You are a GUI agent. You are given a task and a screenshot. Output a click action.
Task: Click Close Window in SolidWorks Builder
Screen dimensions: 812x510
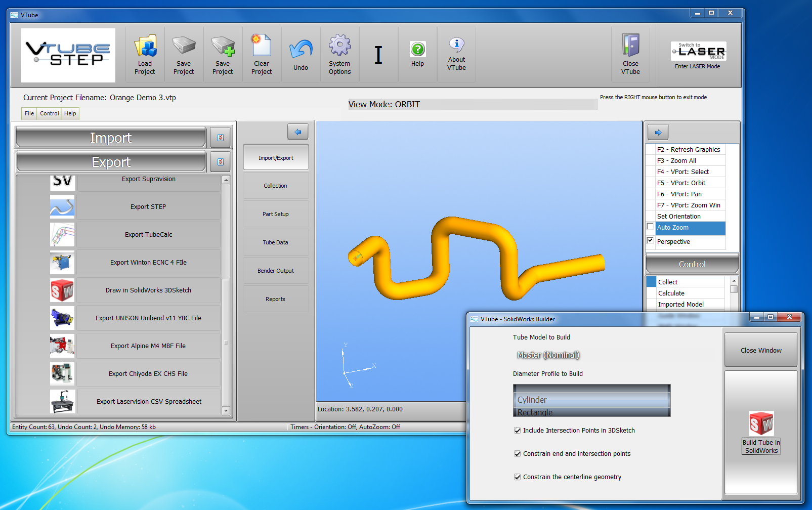tap(761, 350)
